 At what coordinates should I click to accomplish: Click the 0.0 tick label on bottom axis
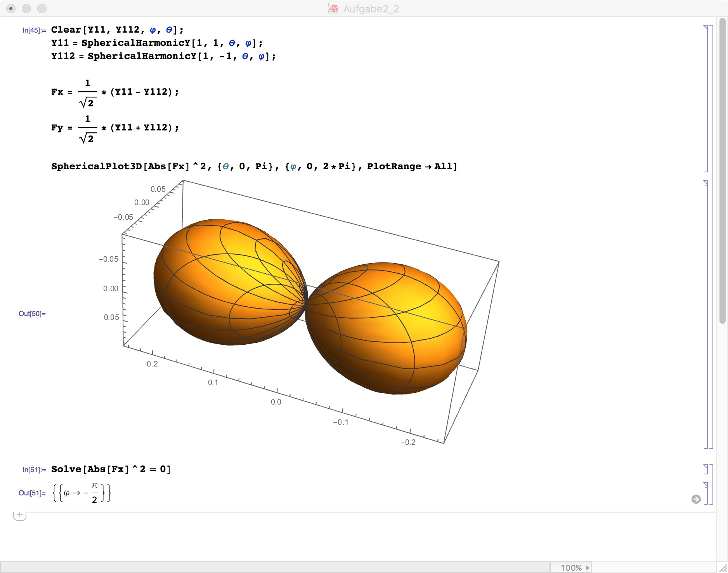[276, 402]
